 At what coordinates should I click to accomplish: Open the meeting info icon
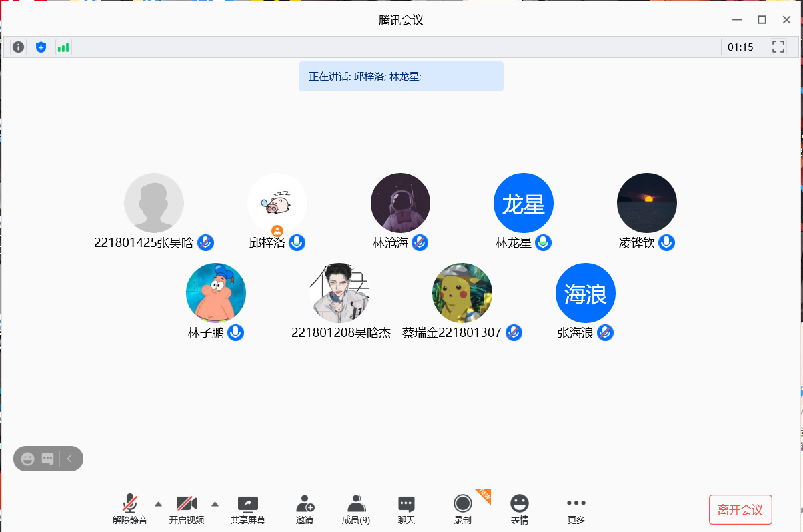[19, 47]
